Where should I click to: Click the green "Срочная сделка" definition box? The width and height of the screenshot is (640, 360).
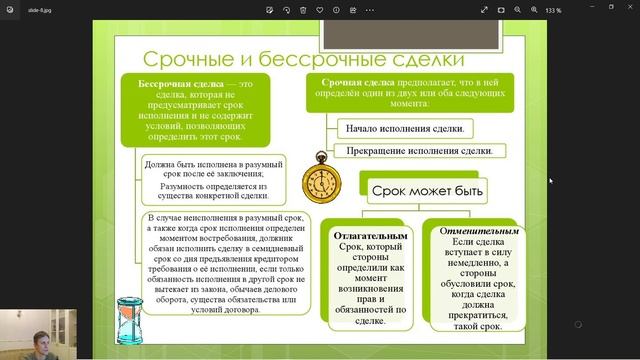pyautogui.click(x=410, y=93)
